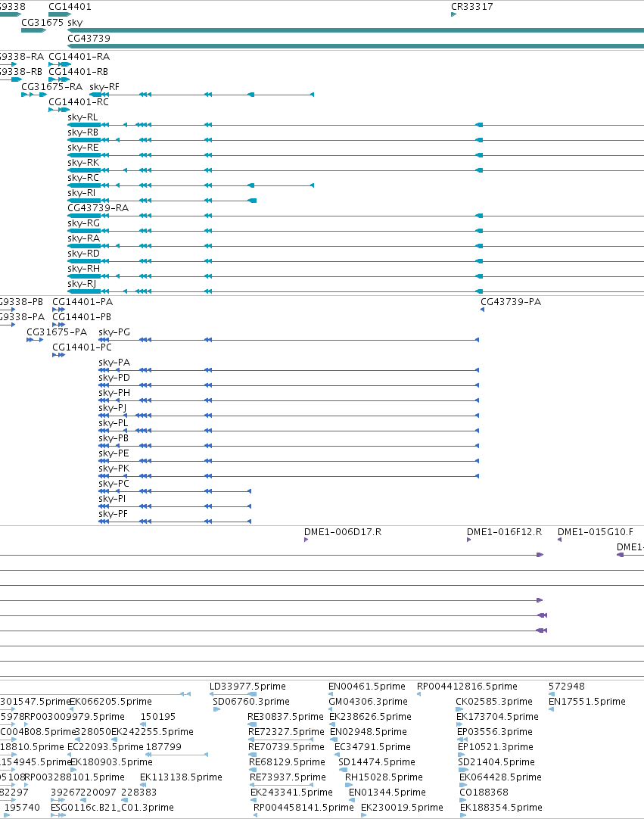Select protein sky-PC

[175, 491]
